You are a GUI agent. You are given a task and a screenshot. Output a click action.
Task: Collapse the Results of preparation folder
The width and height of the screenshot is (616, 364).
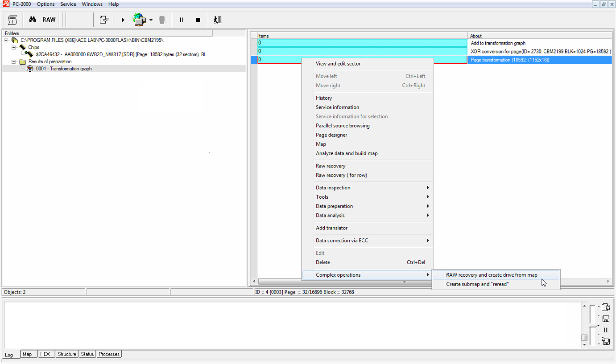click(x=13, y=61)
